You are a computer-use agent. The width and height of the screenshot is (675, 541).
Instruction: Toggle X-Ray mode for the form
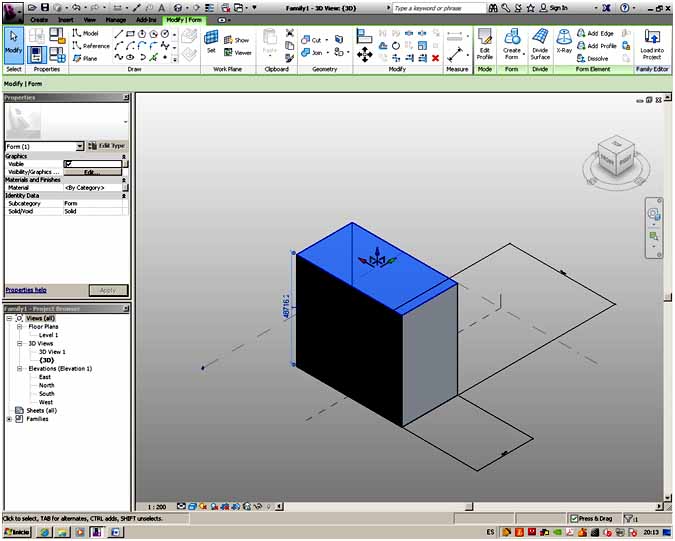[x=564, y=44]
